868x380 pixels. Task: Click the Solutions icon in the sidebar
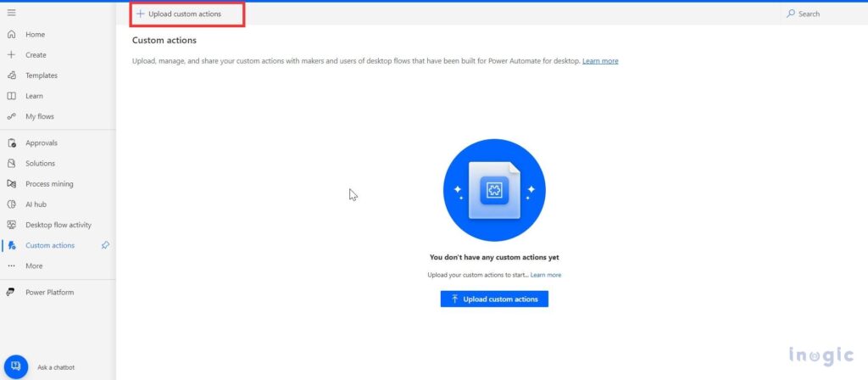tap(11, 164)
